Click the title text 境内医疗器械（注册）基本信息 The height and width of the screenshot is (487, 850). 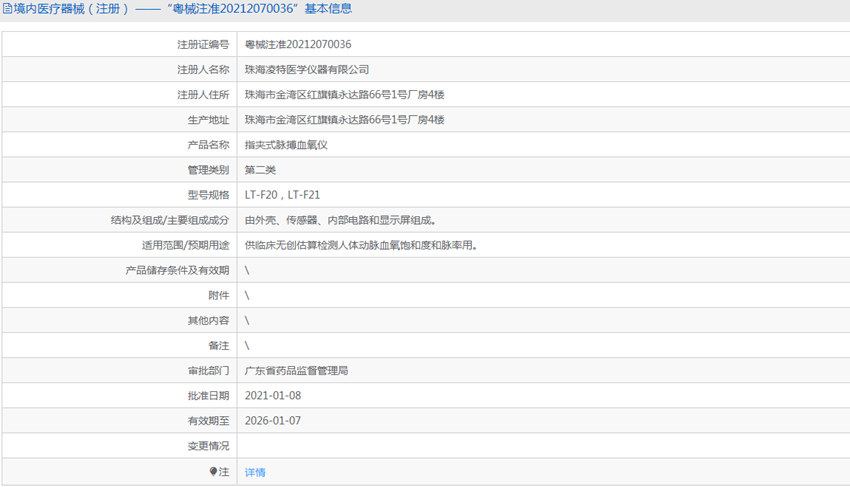[x=183, y=9]
